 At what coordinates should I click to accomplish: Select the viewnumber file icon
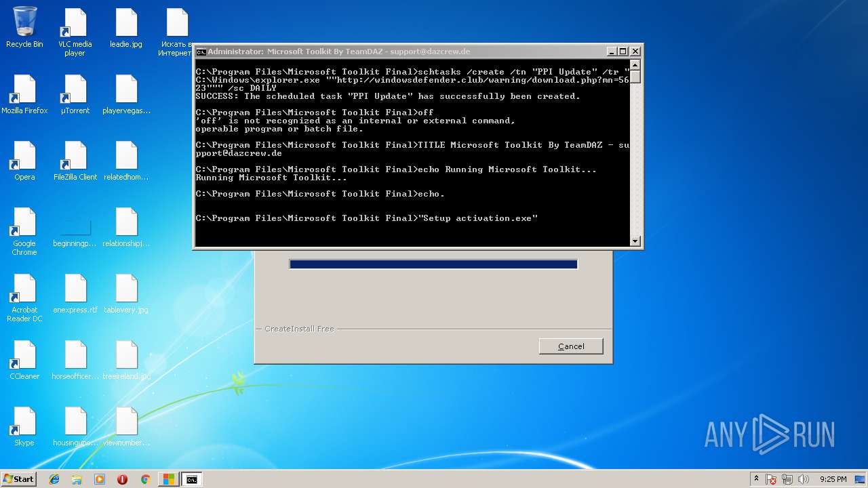point(126,426)
